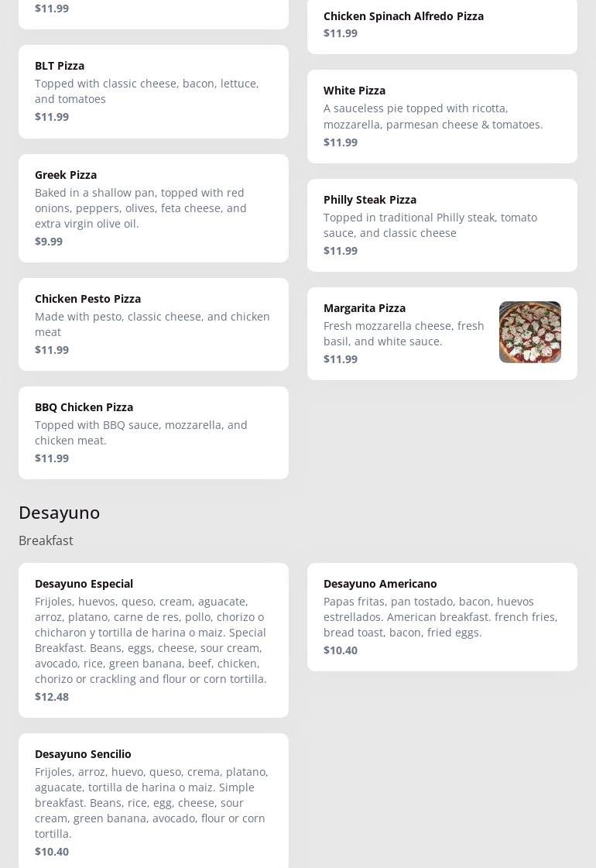This screenshot has width=596, height=868.
Task: View the Margarita Pizza photo thumbnail
Action: click(x=529, y=332)
